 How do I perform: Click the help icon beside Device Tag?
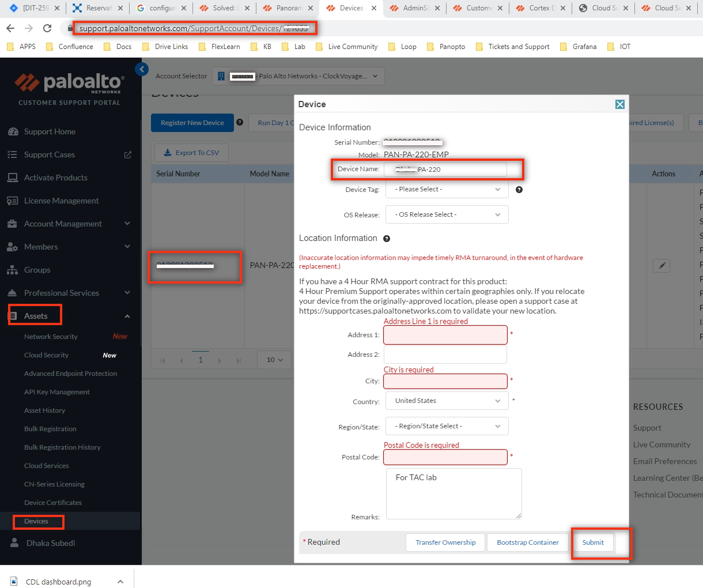coord(519,189)
